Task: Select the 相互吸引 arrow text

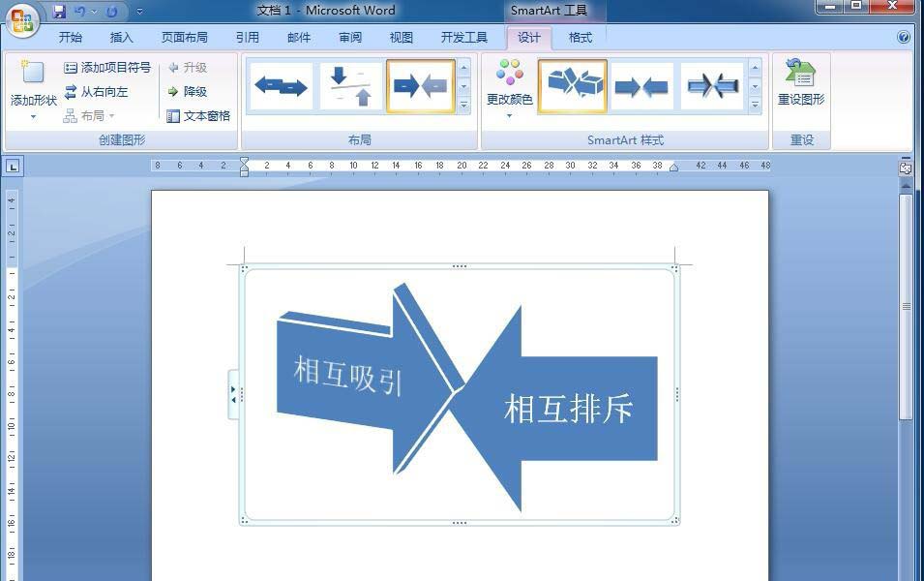Action: [347, 376]
